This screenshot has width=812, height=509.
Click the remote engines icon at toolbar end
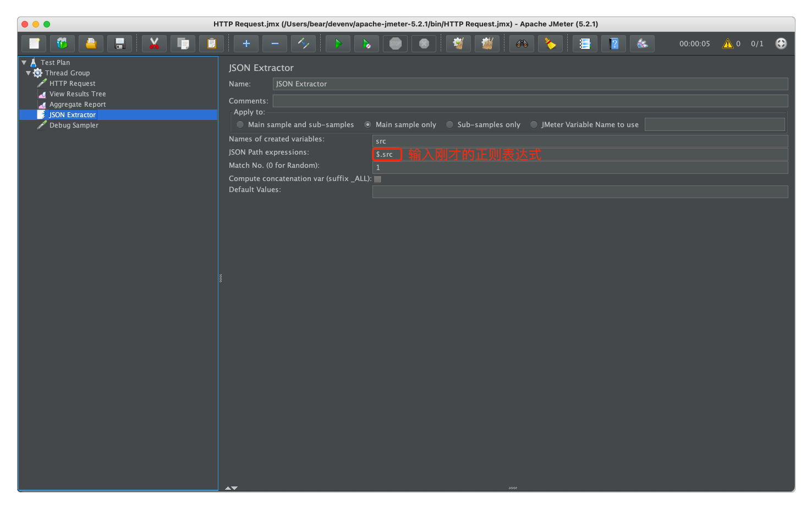click(781, 43)
